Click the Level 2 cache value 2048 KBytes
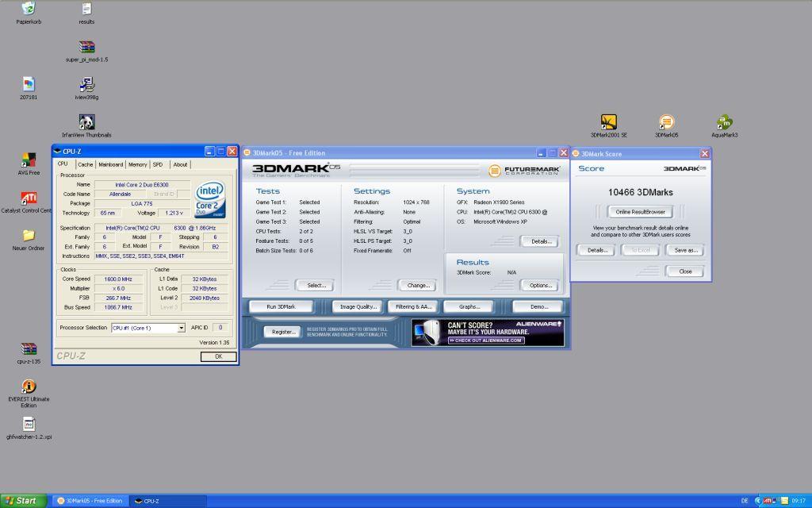The width and height of the screenshot is (812, 508). [205, 298]
